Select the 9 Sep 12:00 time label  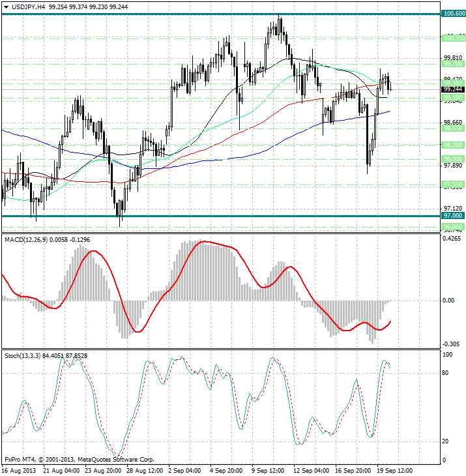point(268,471)
